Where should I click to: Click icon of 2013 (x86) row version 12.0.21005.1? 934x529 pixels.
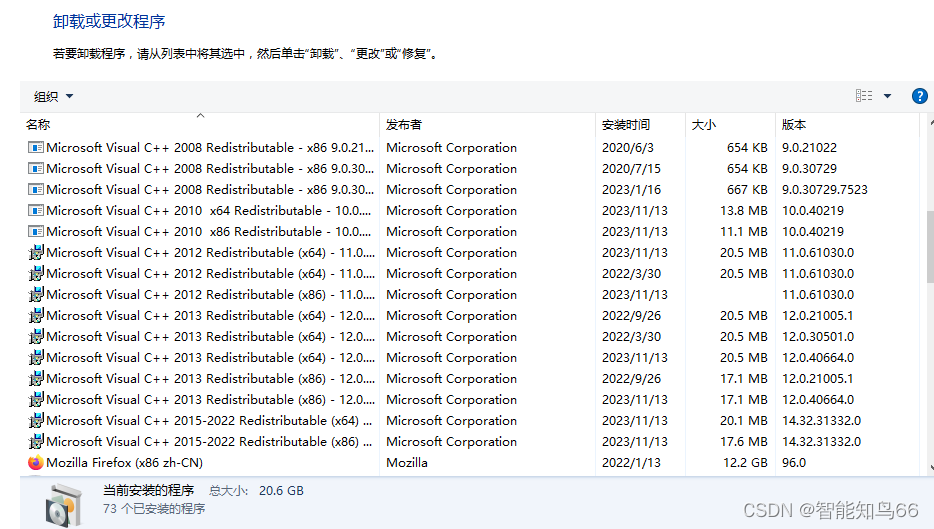pos(36,378)
